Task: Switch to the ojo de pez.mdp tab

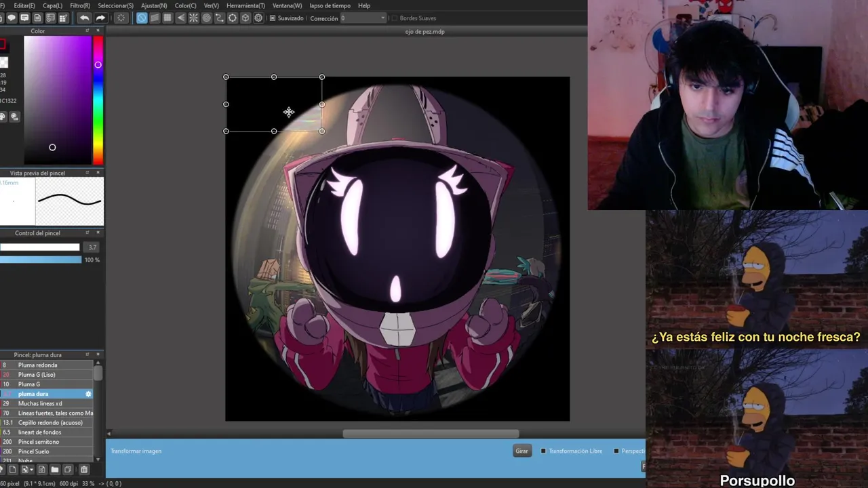Action: click(x=425, y=32)
